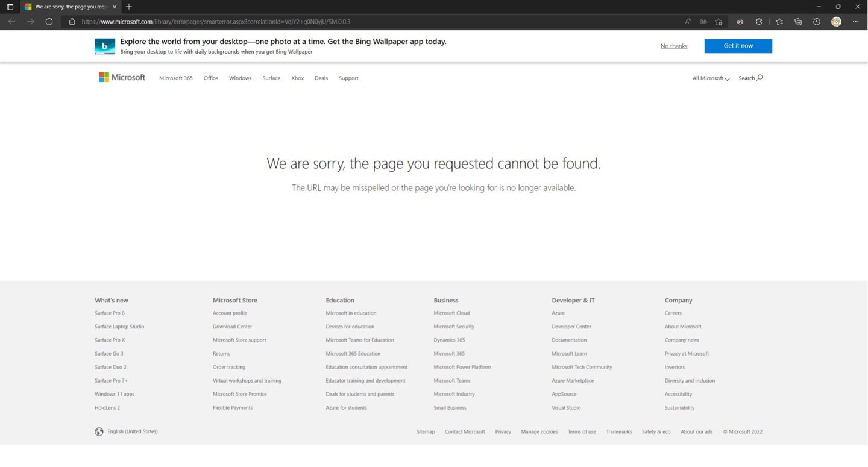Open About our ads bottom link
Image resolution: width=868 pixels, height=467 pixels.
pyautogui.click(x=696, y=432)
